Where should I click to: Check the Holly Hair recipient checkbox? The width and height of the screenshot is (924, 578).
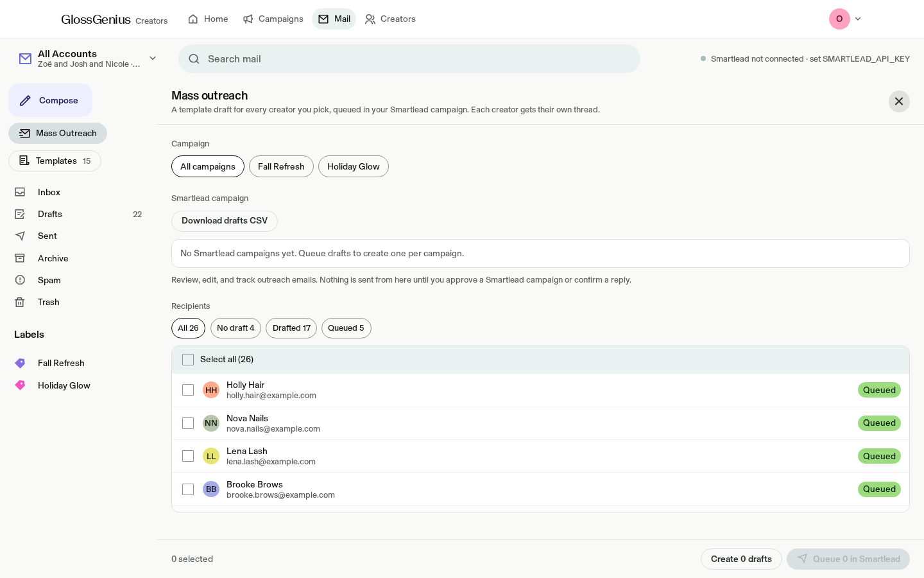pyautogui.click(x=188, y=390)
